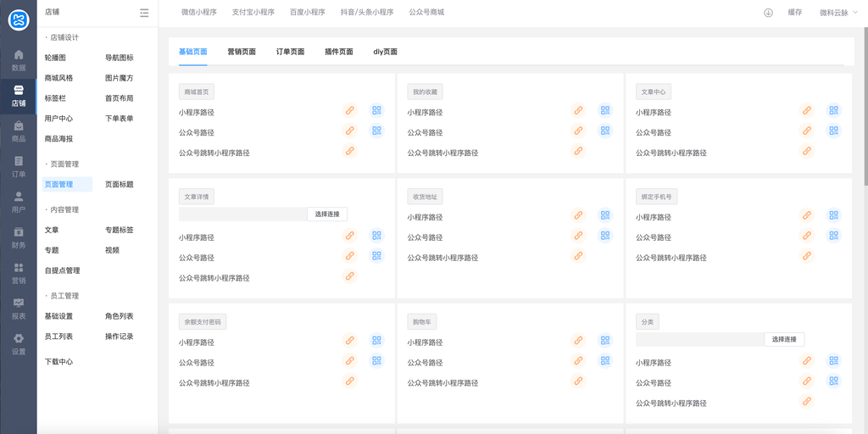This screenshot has height=434, width=868.
Task: Select the 支付宝小程序 top menu item
Action: pyautogui.click(x=253, y=12)
